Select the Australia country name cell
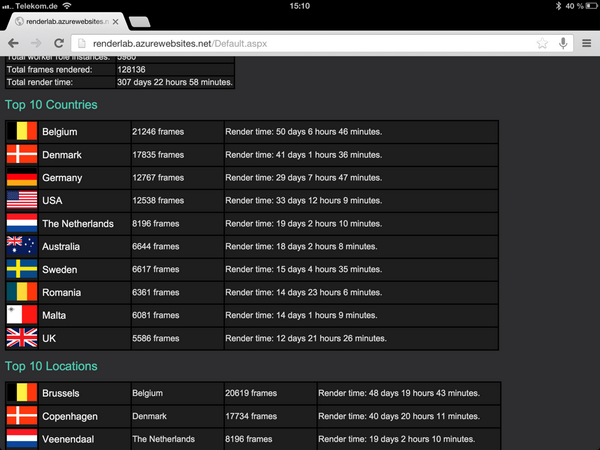 (85, 246)
